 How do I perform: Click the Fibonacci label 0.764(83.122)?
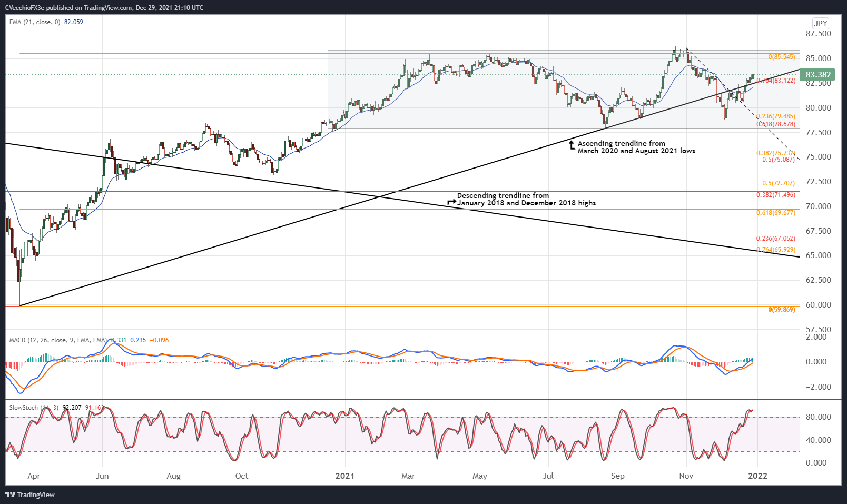coord(776,81)
